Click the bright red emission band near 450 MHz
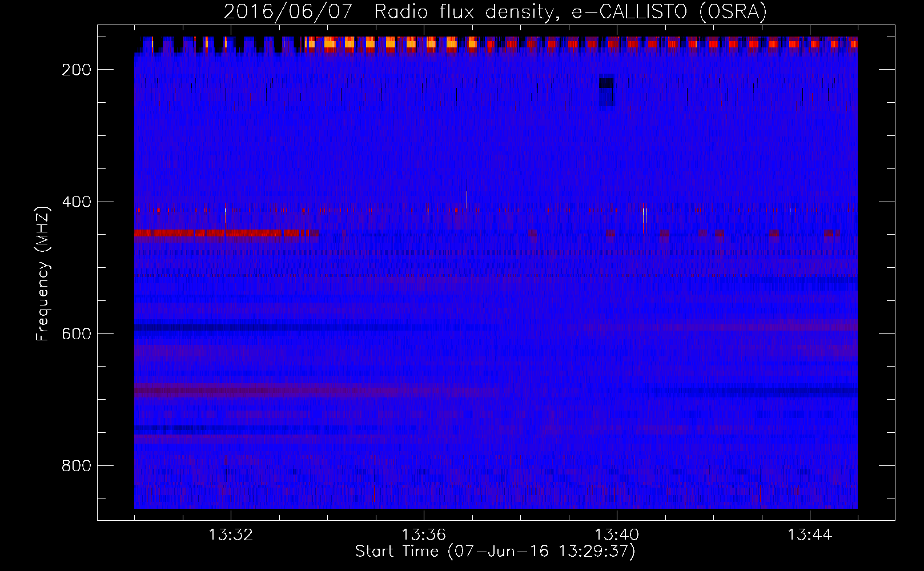Viewport: 924px width, 571px height. coord(226,233)
